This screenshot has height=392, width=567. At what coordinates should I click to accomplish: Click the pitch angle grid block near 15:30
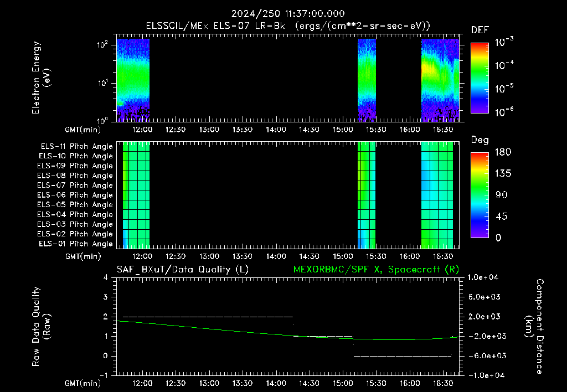367,195
